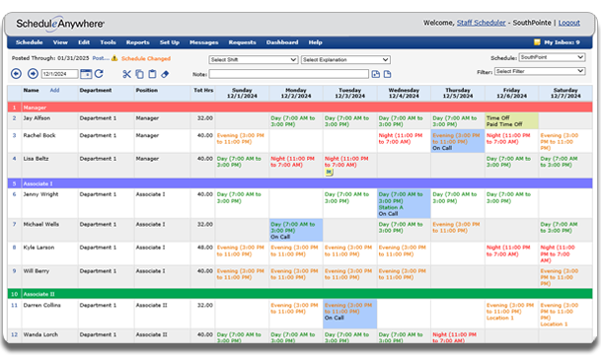Click the Department column header
This screenshot has height=364, width=601.
96,90
